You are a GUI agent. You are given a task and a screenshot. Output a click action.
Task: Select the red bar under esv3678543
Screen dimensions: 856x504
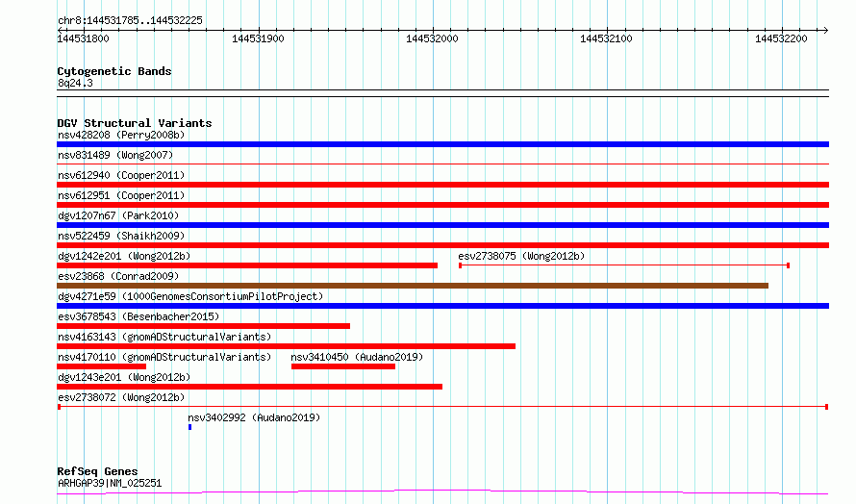[x=203, y=326]
